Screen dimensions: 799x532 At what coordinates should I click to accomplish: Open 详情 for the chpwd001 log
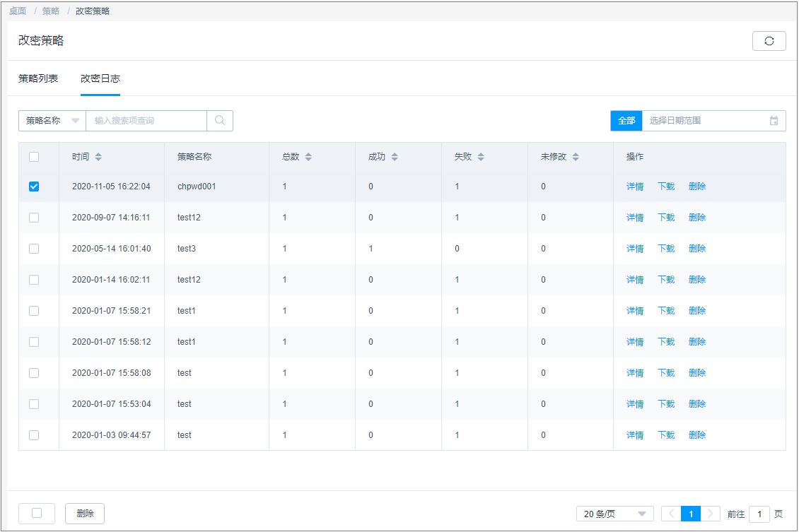634,187
